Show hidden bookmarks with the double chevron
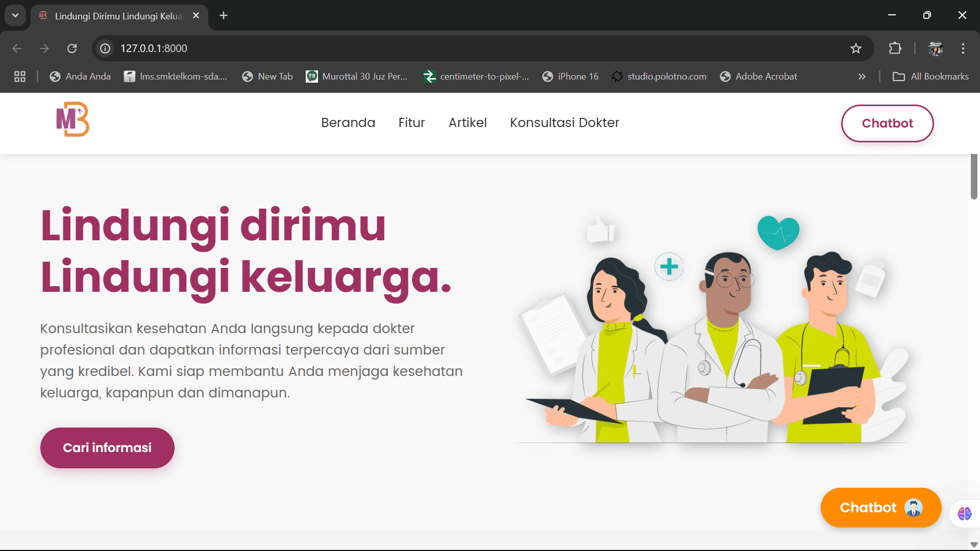 (862, 77)
